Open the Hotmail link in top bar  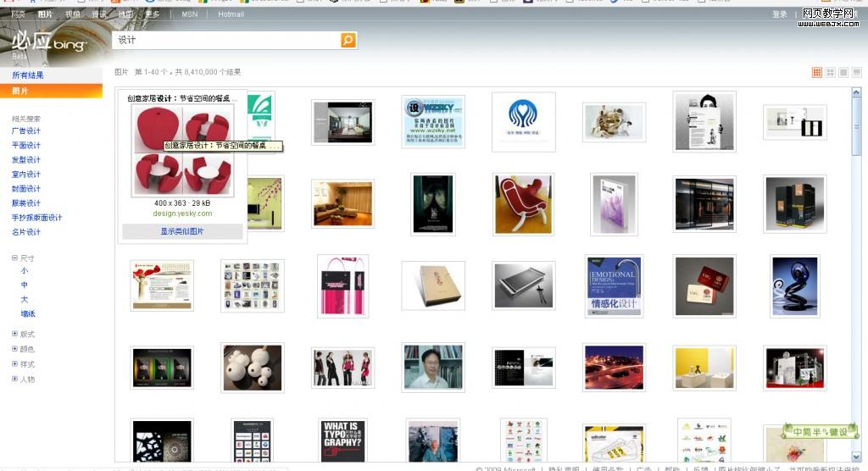[231, 14]
